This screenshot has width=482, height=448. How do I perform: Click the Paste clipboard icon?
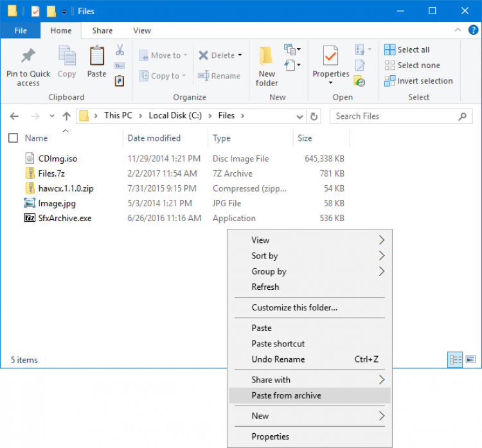click(x=97, y=55)
